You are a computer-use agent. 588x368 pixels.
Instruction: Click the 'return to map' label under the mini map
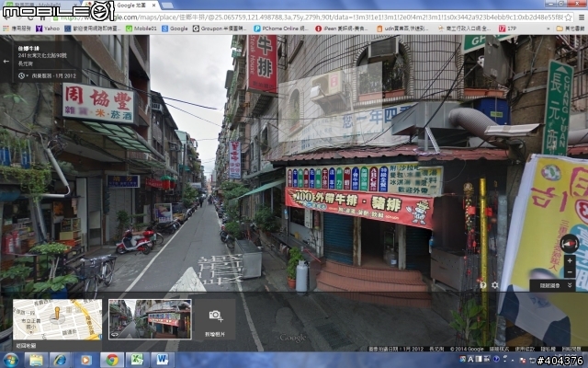[x=26, y=346]
